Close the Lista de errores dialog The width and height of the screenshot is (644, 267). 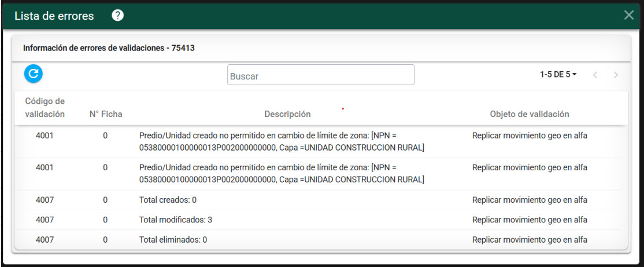[629, 15]
